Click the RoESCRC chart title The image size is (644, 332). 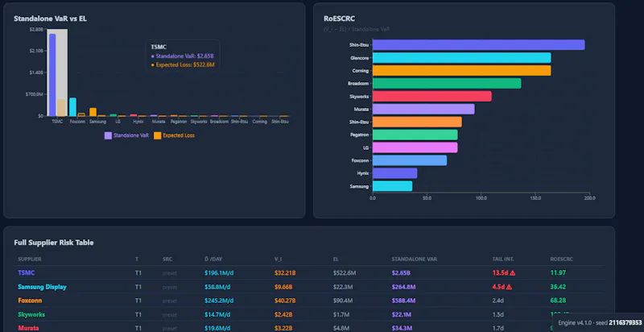click(x=339, y=19)
